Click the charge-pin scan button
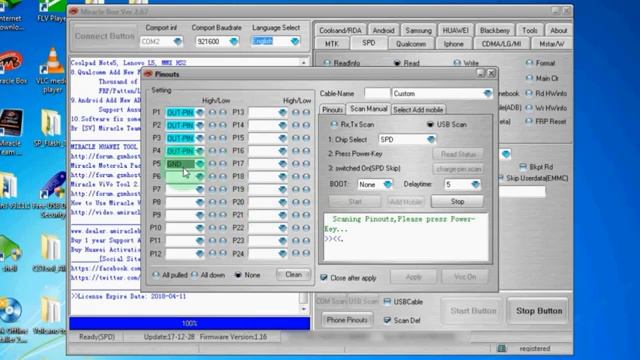This screenshot has width=640, height=360. [x=458, y=169]
